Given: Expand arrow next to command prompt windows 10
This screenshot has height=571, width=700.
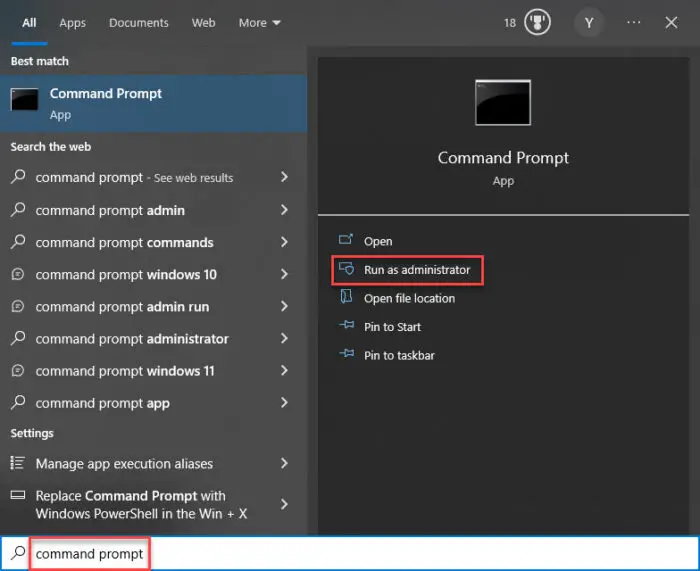Looking at the screenshot, I should (284, 275).
